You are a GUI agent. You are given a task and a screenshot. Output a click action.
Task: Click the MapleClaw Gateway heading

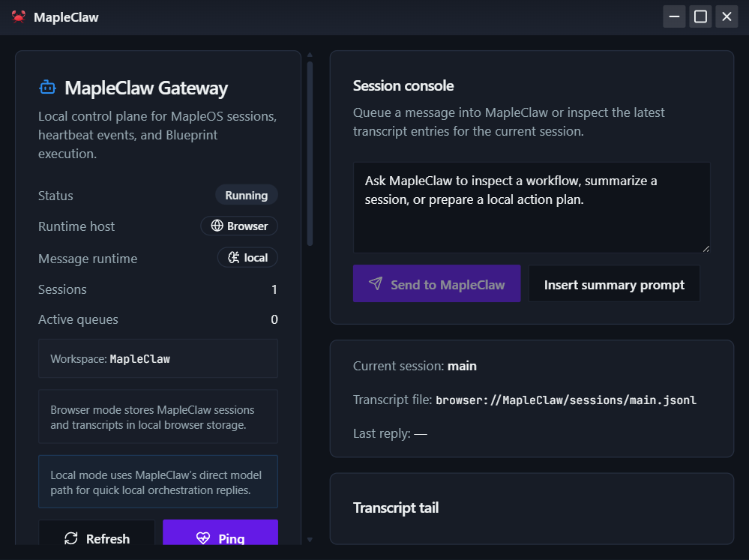click(x=146, y=88)
